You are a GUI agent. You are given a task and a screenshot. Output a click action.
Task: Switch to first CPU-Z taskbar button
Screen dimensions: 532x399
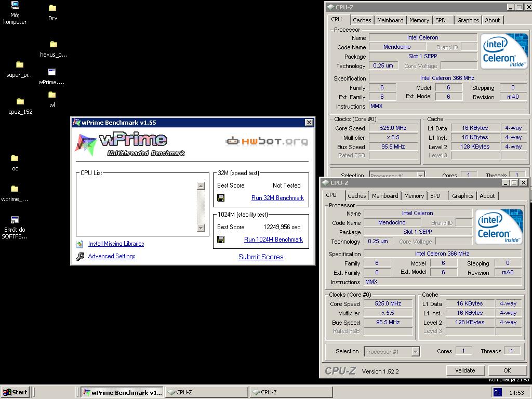pyautogui.click(x=207, y=393)
